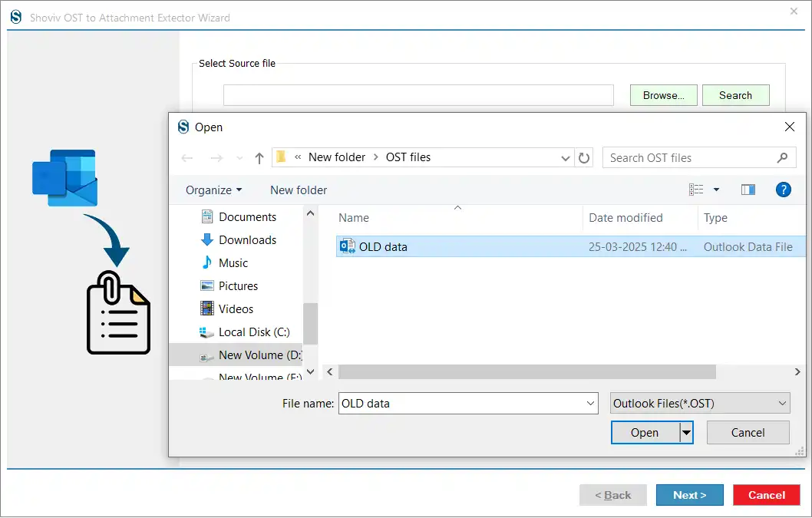Click the Browse... button in the wizard
This screenshot has height=518, width=812.
[663, 95]
